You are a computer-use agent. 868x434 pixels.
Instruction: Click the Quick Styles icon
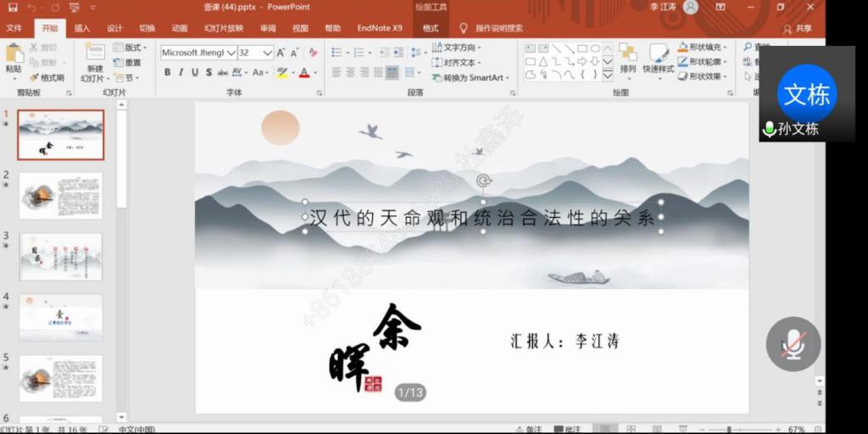pos(658,58)
